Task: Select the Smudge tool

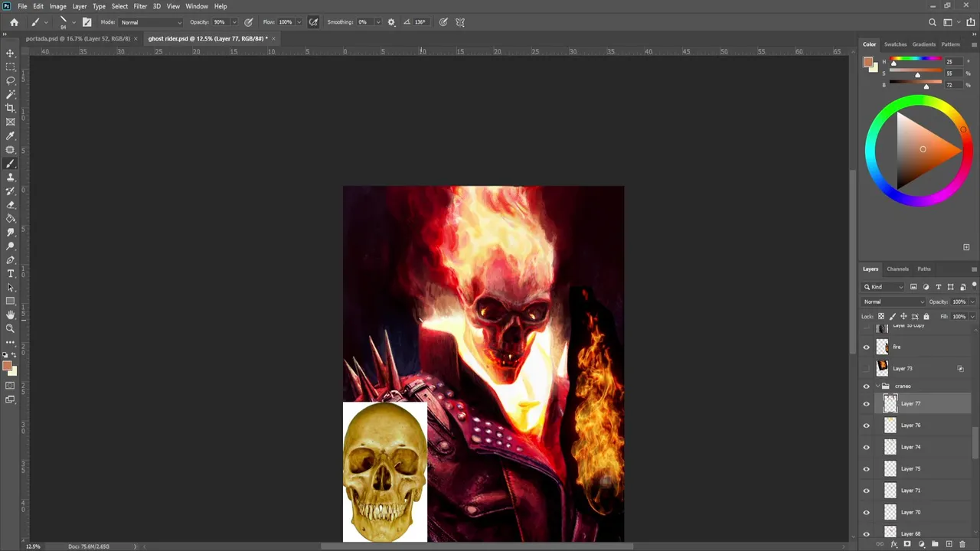Action: click(x=11, y=232)
